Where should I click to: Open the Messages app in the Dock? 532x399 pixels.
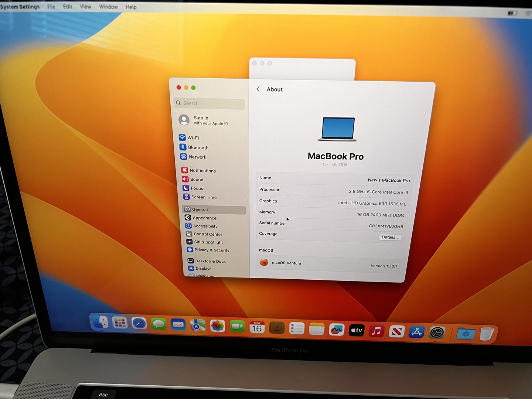(158, 324)
